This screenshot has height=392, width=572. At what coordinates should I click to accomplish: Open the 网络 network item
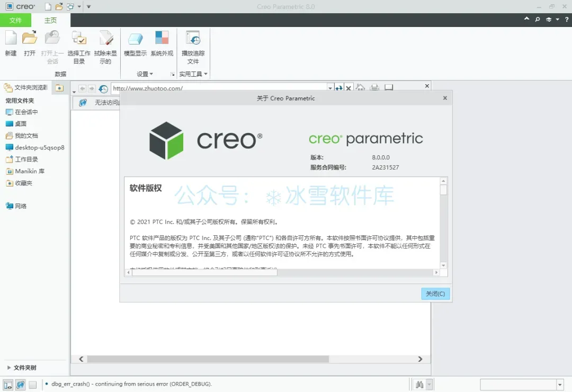(16, 206)
